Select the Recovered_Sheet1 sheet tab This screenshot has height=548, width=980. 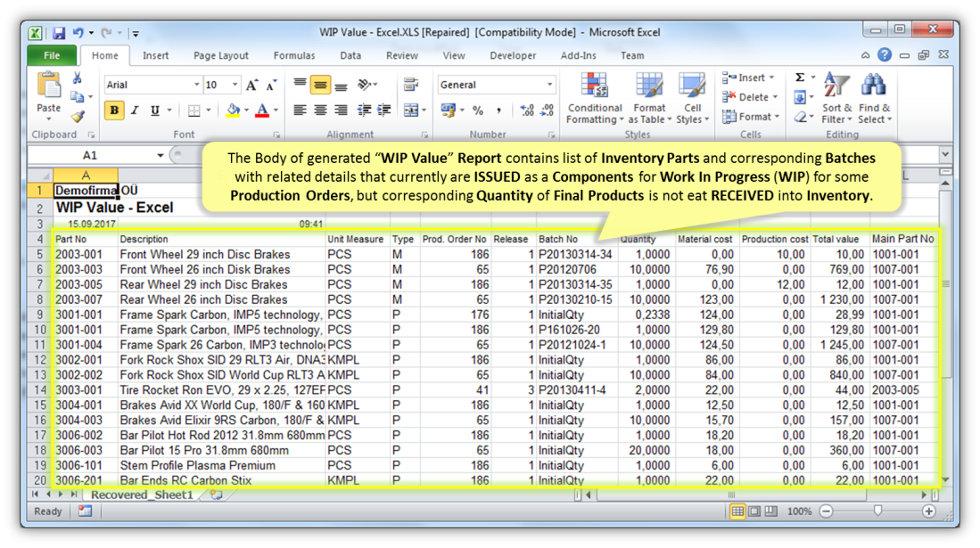click(143, 495)
